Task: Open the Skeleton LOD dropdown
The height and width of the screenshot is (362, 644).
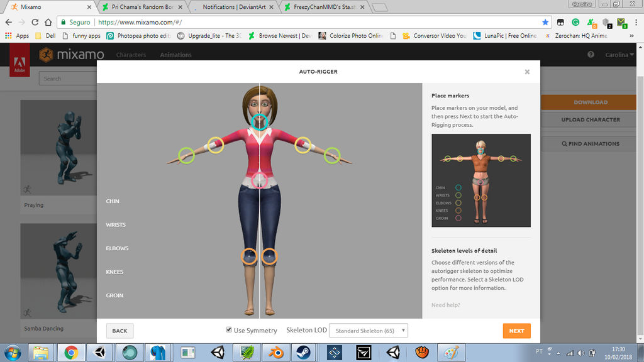Action: pyautogui.click(x=368, y=330)
